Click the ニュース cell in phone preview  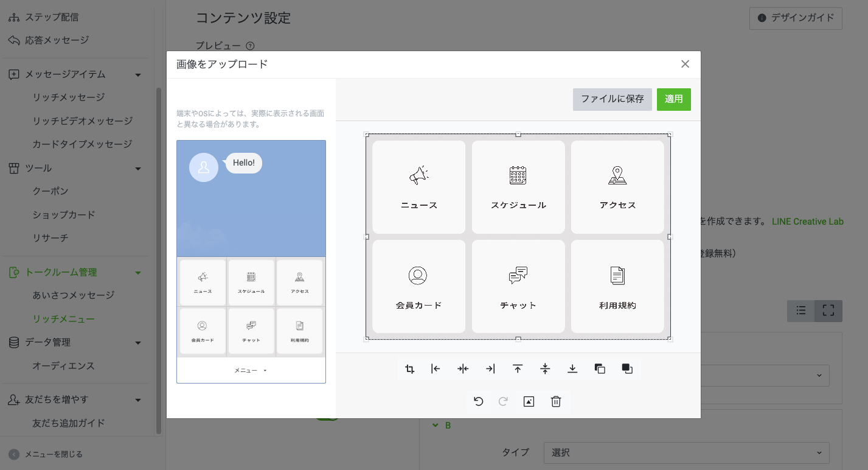click(203, 282)
